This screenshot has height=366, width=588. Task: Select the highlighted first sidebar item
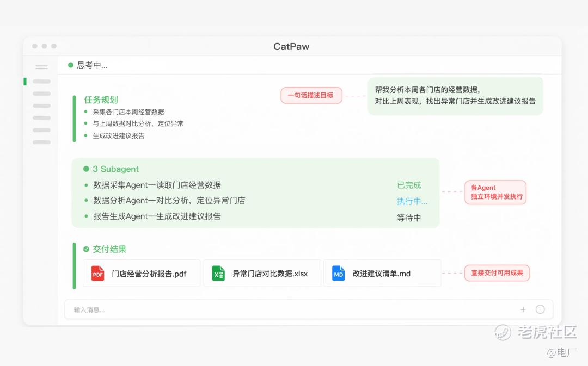[x=41, y=81]
